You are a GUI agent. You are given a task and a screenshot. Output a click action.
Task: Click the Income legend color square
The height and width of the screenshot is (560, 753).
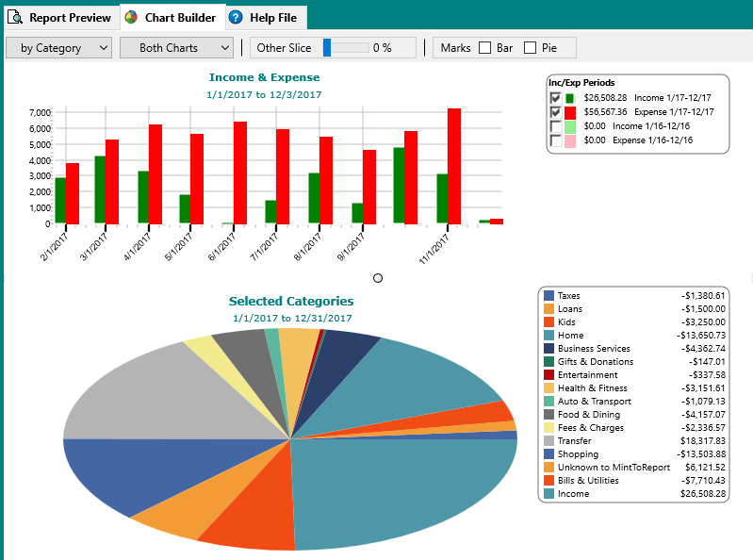pyautogui.click(x=548, y=494)
